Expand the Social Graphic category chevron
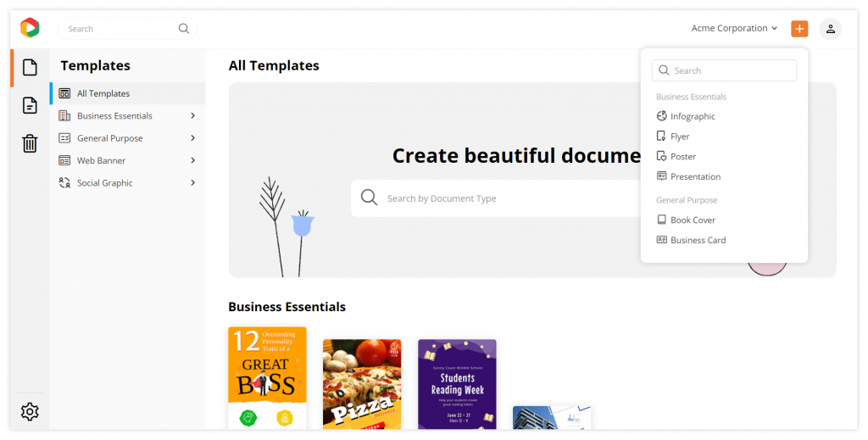 [x=192, y=182]
